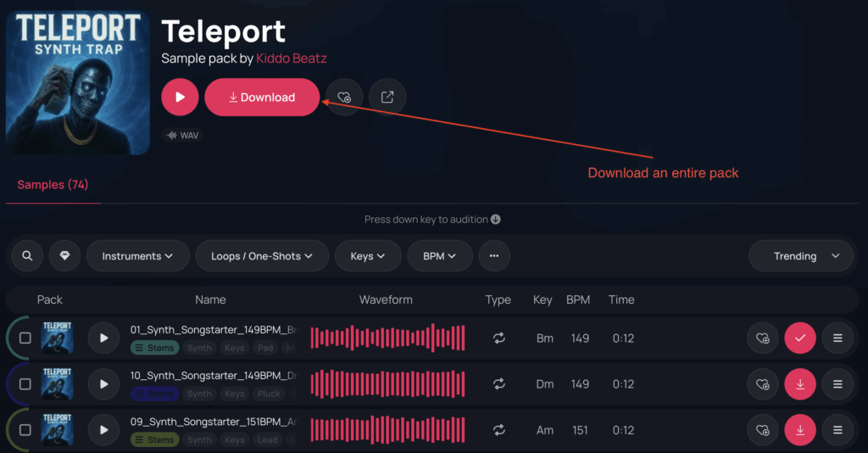
Task: Open the Loops / One-Shots dropdown
Action: pyautogui.click(x=262, y=256)
